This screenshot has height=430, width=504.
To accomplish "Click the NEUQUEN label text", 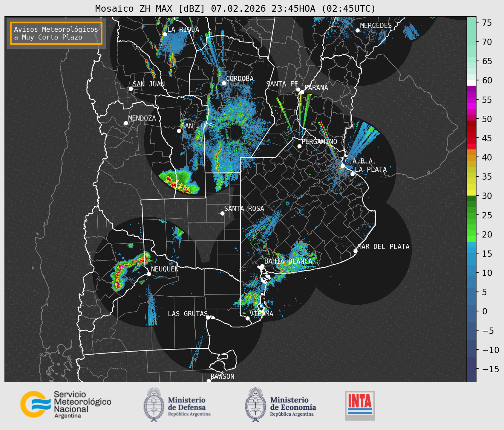I will [x=165, y=269].
